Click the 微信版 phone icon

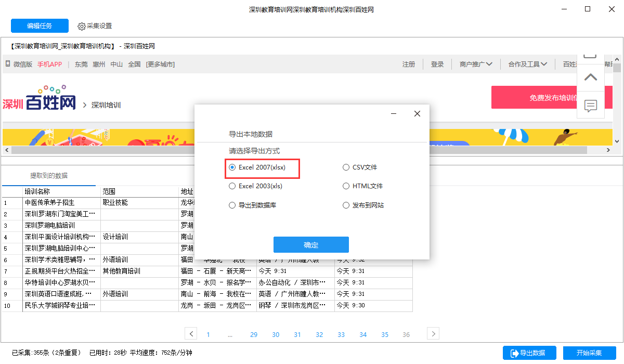pyautogui.click(x=8, y=64)
